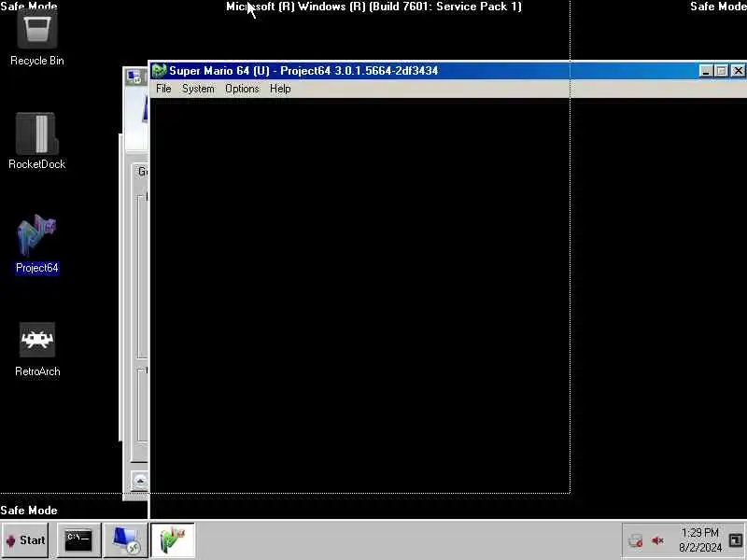The height and width of the screenshot is (560, 747).
Task: Select the Recycle Bin desktop icon
Action: coord(37,37)
